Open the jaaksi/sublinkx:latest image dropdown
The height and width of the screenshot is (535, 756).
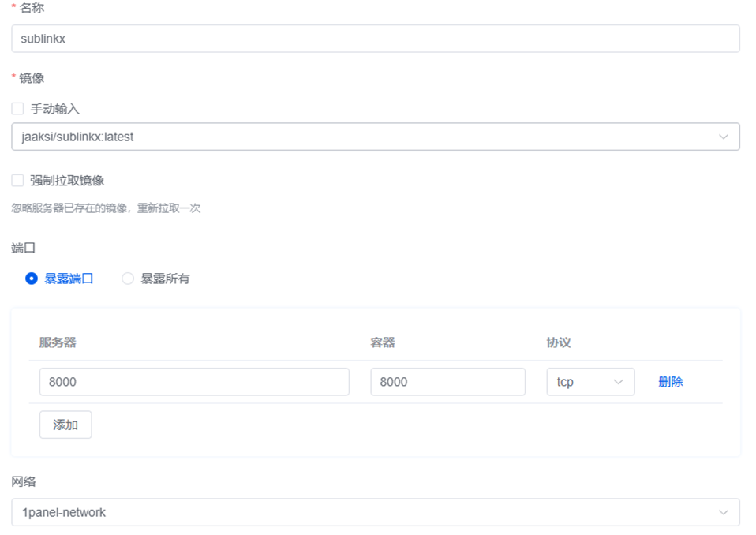point(363,137)
